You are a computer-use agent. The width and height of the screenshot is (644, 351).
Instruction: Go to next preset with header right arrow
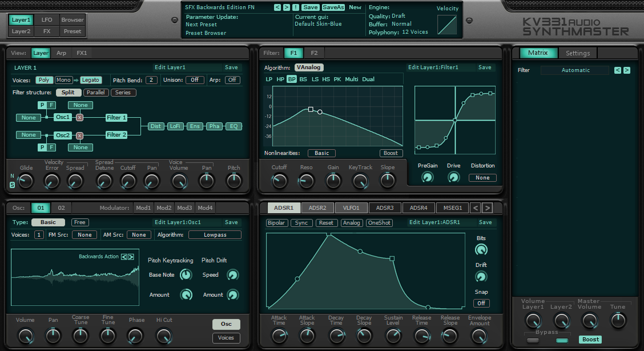[286, 7]
